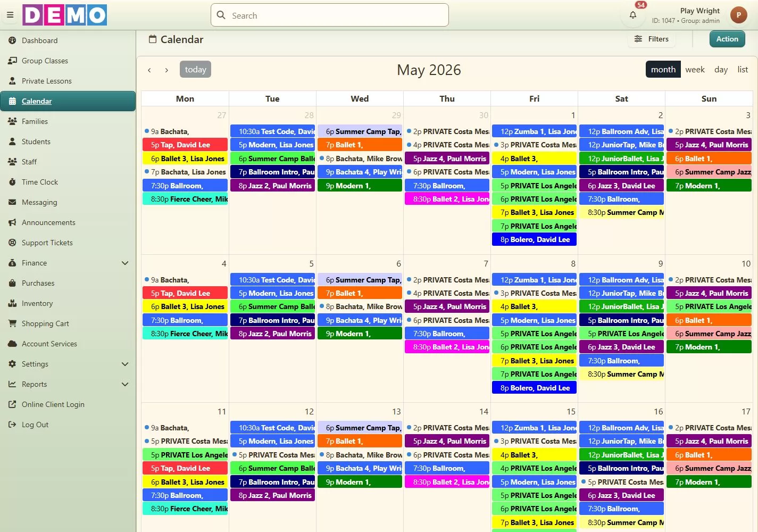Viewport: 758px width, 532px height.
Task: Expand the Reports menu chevron
Action: 125,384
